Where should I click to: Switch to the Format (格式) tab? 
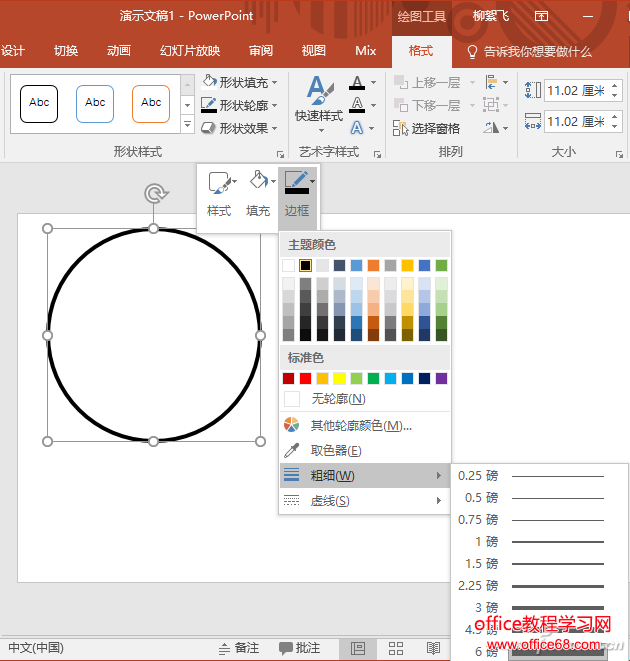pos(421,51)
